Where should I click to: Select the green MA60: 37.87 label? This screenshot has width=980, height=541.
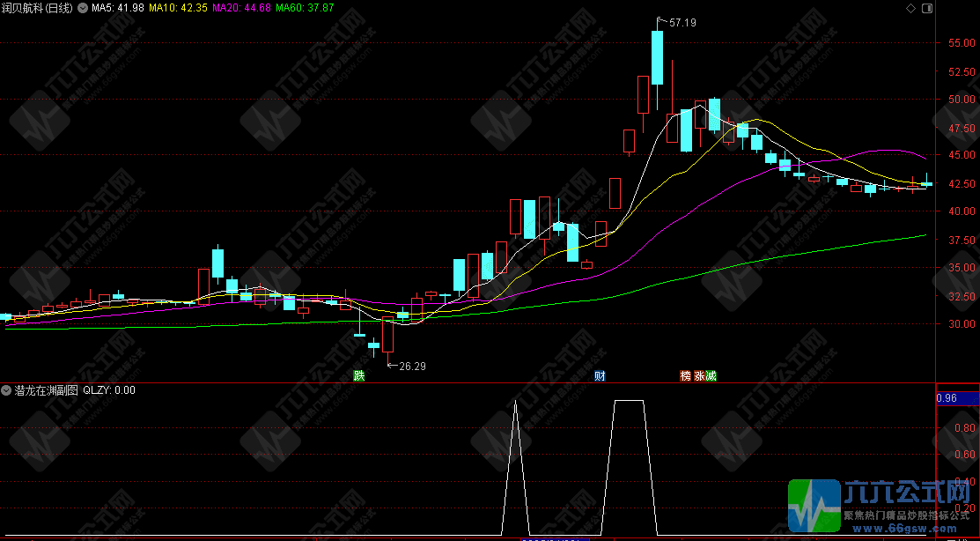[305, 8]
